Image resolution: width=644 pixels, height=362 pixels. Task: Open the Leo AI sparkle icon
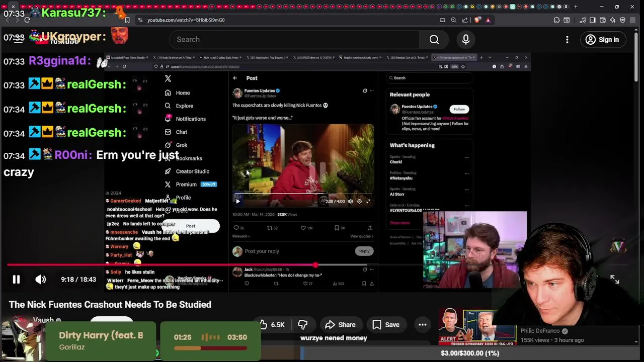(613, 20)
